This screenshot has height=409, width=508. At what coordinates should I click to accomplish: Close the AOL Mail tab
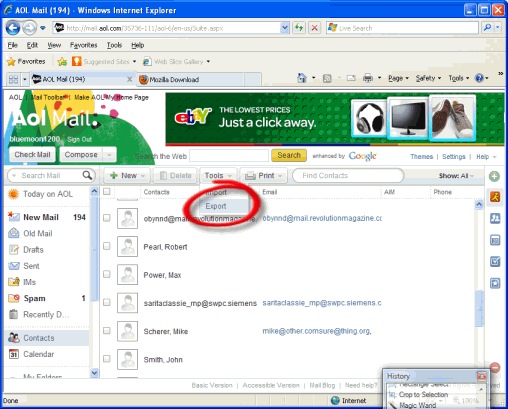[x=130, y=79]
